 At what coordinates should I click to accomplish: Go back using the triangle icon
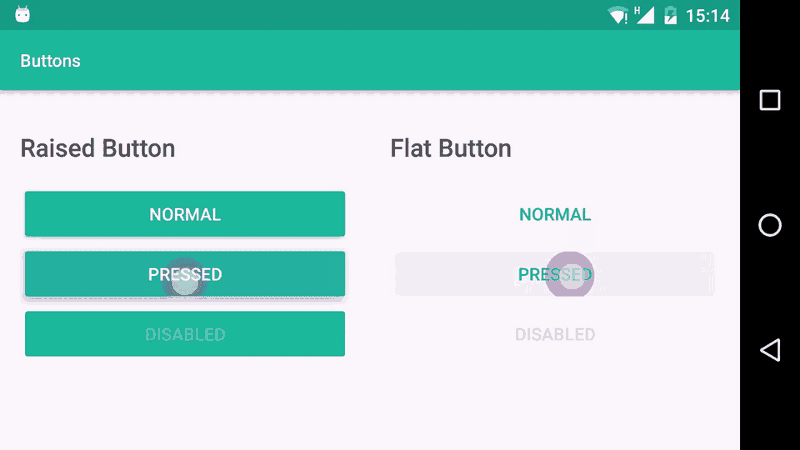point(769,349)
